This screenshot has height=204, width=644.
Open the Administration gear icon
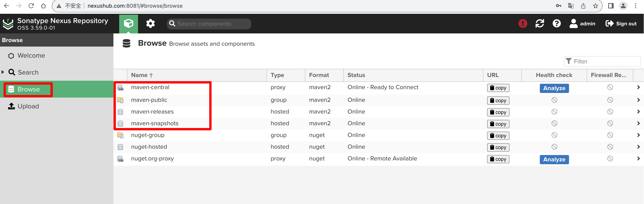click(151, 24)
